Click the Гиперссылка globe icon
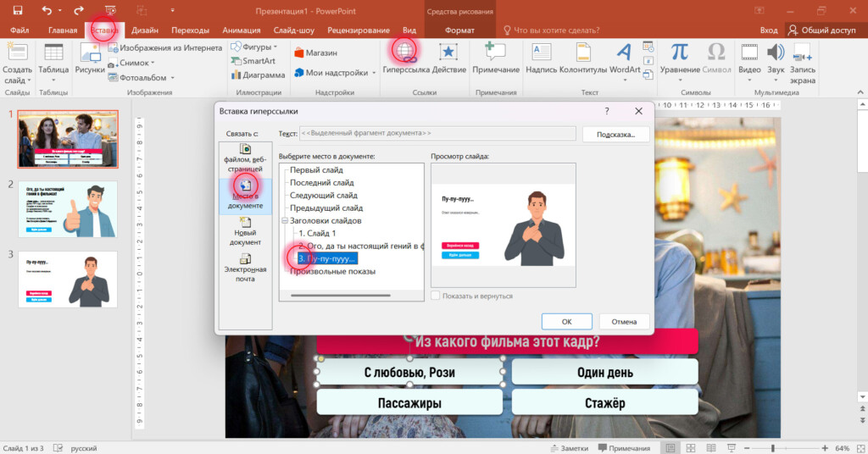Screen dimensions: 868x454 [x=404, y=53]
